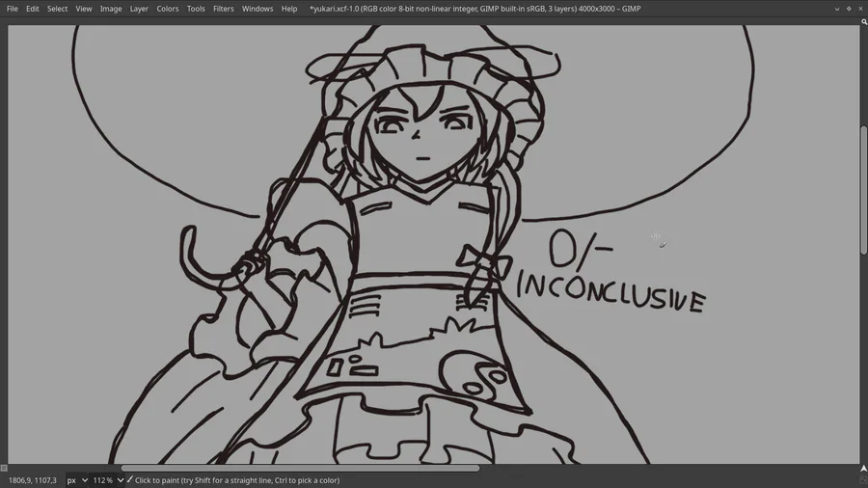This screenshot has width=868, height=488.
Task: Open the navigation preview arrow icon
Action: pyautogui.click(x=863, y=468)
